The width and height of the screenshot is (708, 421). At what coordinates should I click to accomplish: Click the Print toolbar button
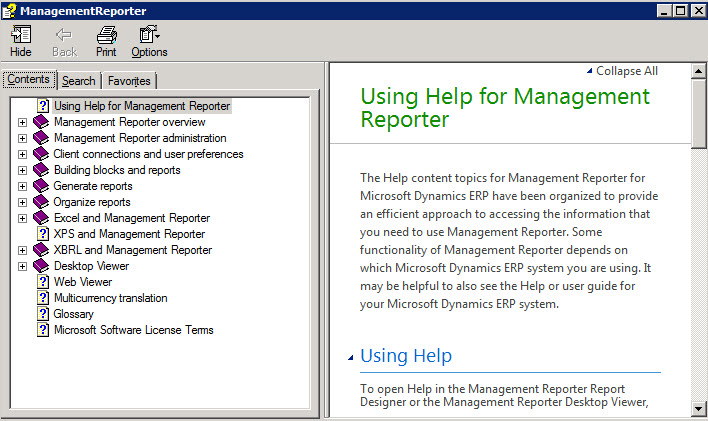coord(106,42)
